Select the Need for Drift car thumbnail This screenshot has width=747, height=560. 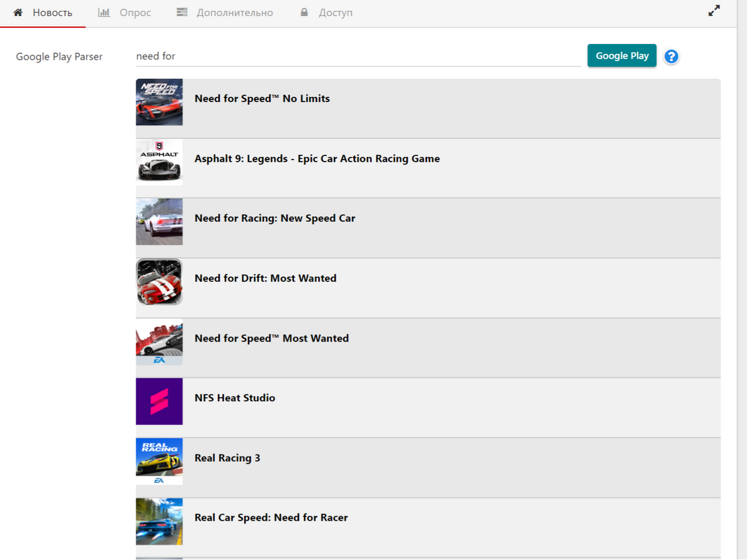click(159, 282)
